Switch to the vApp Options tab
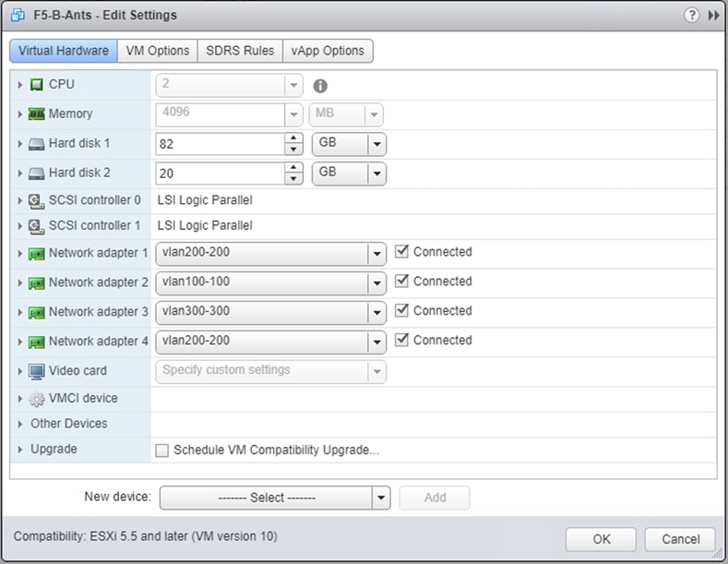This screenshot has height=564, width=728. [x=328, y=51]
